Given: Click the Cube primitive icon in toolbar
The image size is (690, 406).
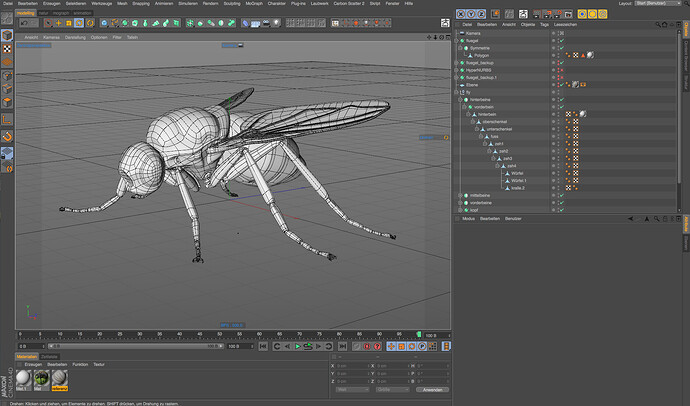Looking at the screenshot, I should click(104, 23).
